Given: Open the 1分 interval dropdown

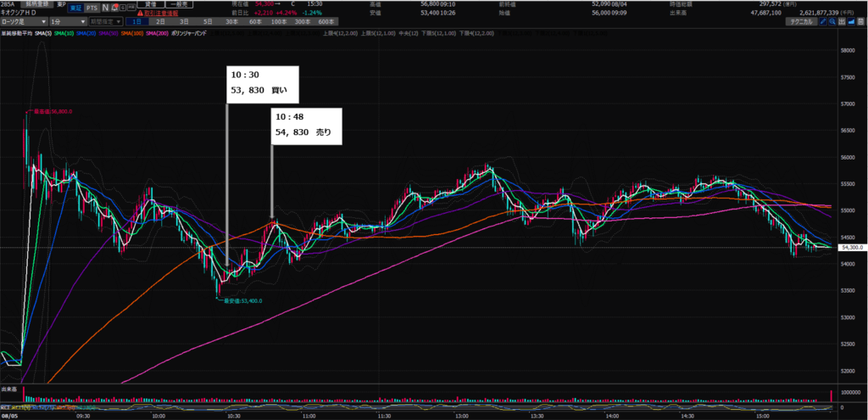Looking at the screenshot, I should click(68, 21).
